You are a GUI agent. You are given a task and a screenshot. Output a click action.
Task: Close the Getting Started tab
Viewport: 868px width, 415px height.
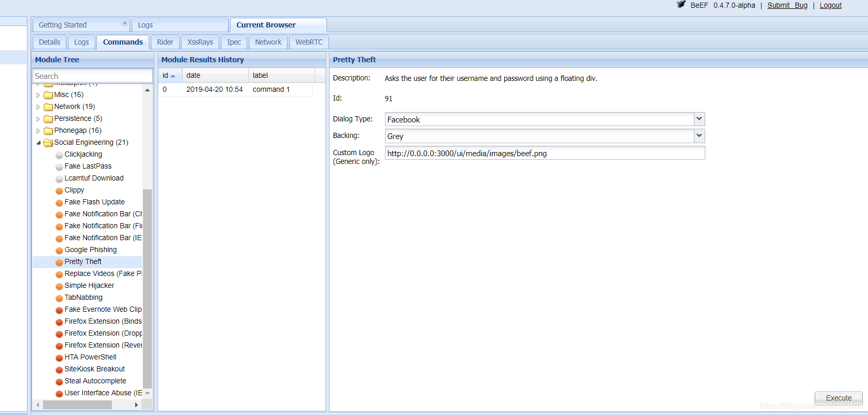click(x=124, y=23)
